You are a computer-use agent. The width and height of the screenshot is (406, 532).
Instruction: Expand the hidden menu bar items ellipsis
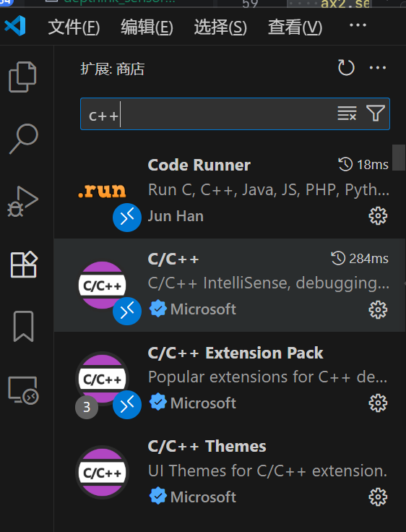point(358,25)
